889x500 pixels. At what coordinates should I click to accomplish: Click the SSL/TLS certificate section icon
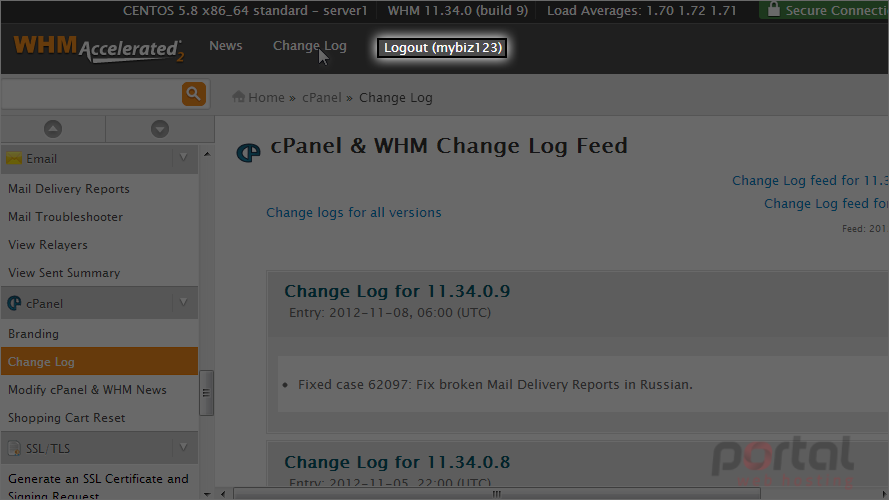coord(14,448)
